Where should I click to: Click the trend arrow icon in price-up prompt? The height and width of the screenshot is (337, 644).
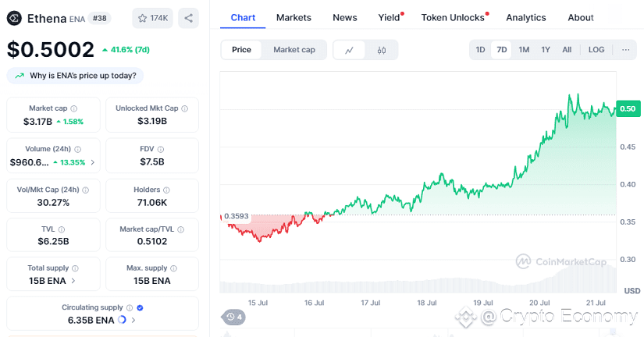pyautogui.click(x=20, y=76)
